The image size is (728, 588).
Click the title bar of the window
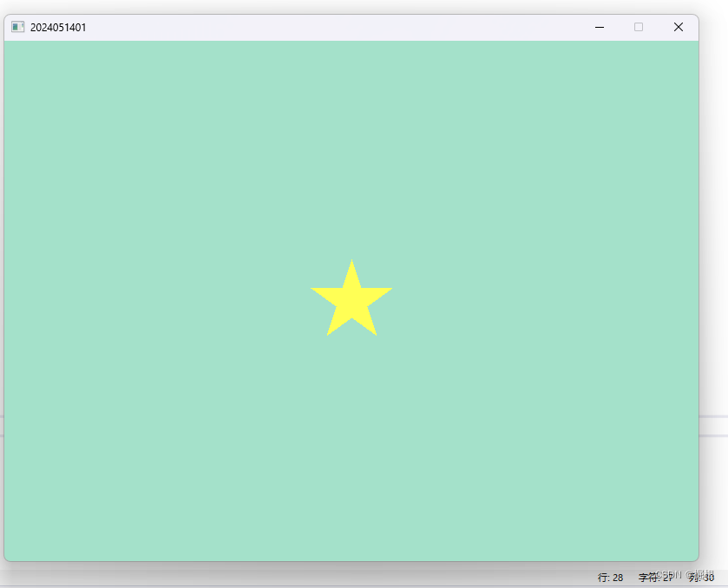point(347,27)
